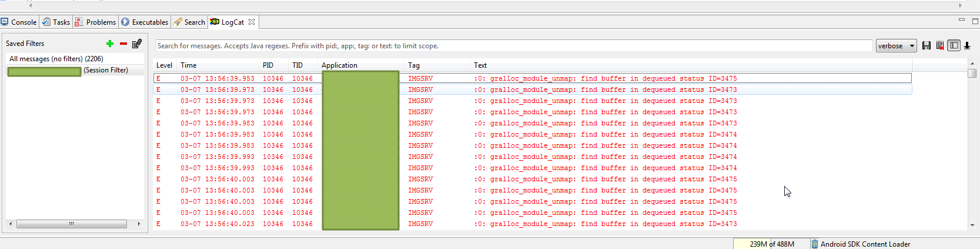Close the LogCat tab
Image resolution: width=980 pixels, height=249 pixels.
[252, 22]
